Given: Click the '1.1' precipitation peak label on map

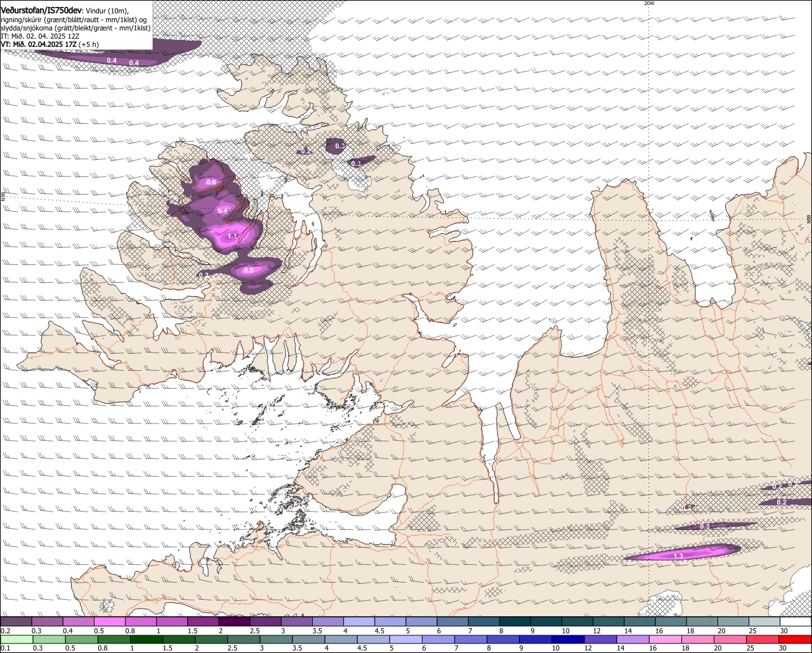Looking at the screenshot, I should tap(232, 236).
